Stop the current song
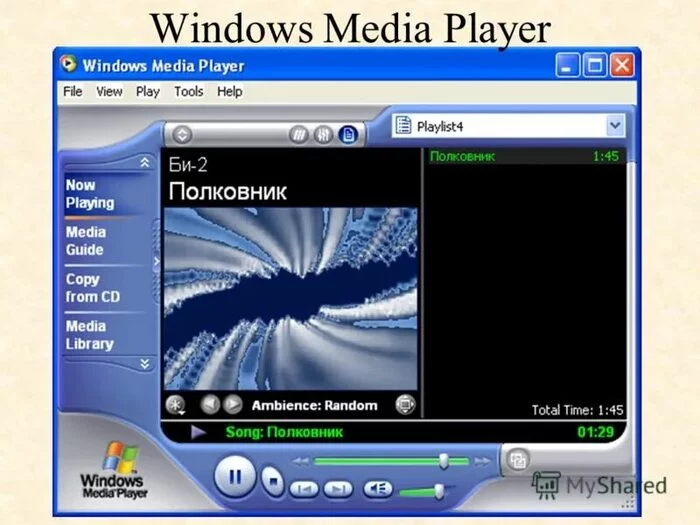 pos(272,481)
